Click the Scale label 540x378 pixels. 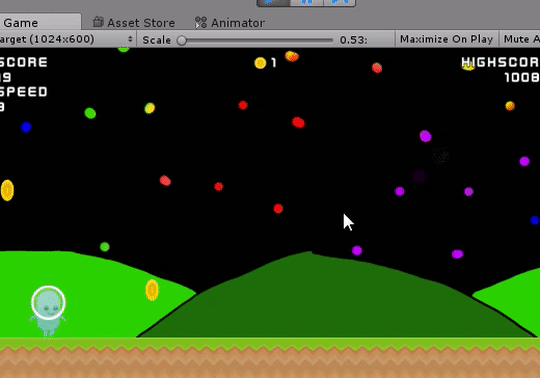pyautogui.click(x=157, y=40)
